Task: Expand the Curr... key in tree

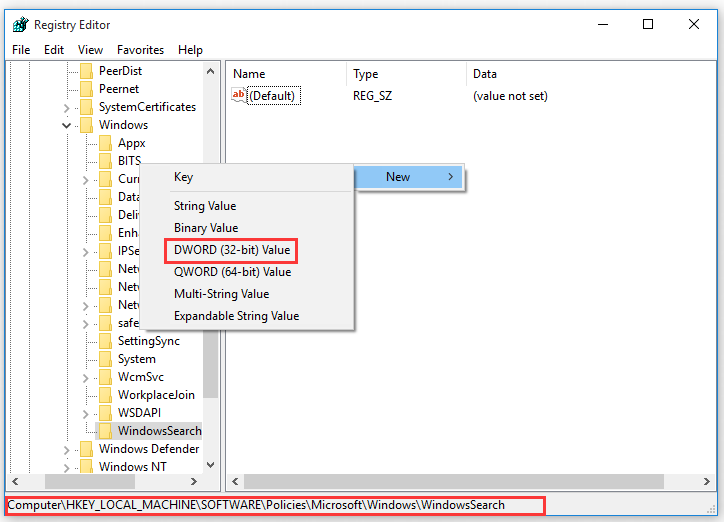Action: pyautogui.click(x=85, y=180)
